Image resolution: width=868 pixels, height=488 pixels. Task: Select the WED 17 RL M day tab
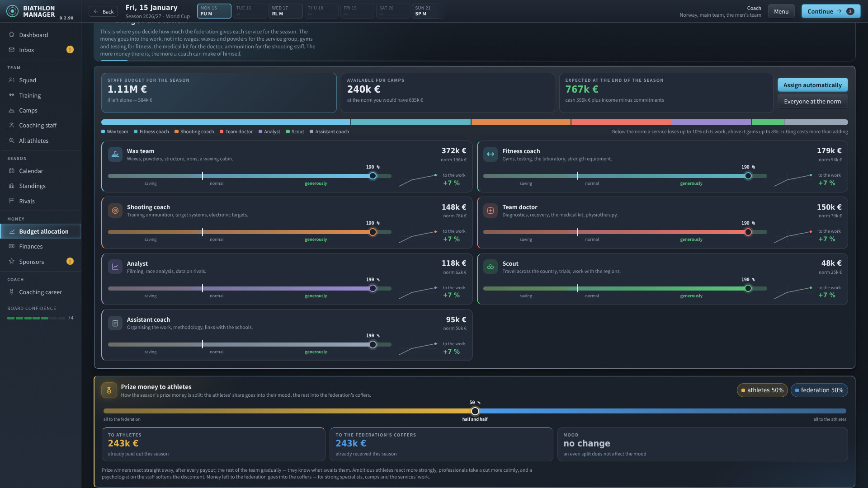(285, 11)
